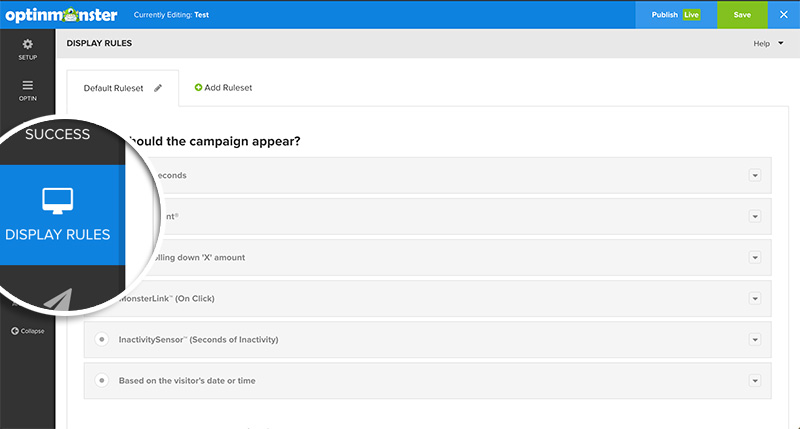Open the Setup gear in sidebar

pos(28,49)
